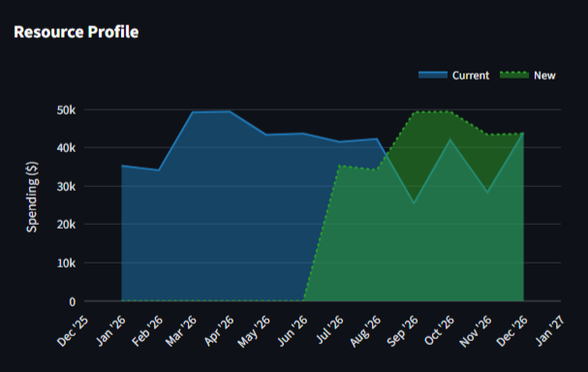
Task: Click the Oct '26 x-axis label
Action: click(x=439, y=330)
